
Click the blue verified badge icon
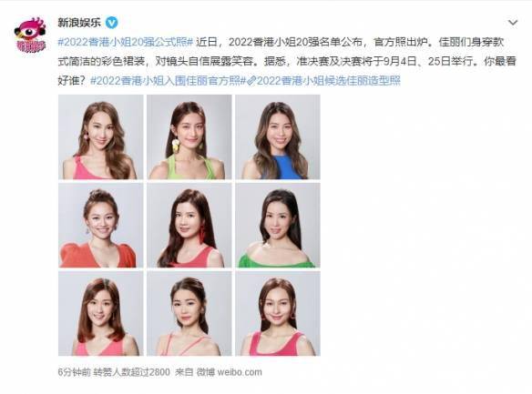point(112,23)
